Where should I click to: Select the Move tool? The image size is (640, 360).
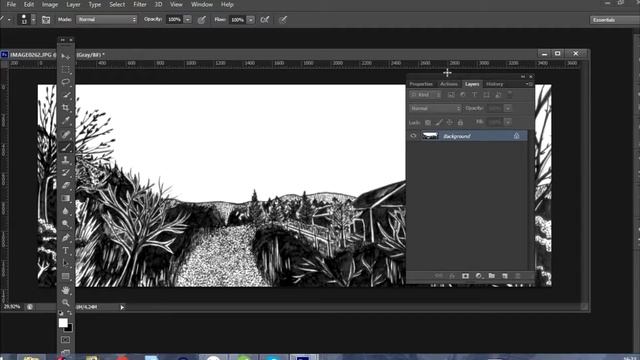pyautogui.click(x=65, y=56)
